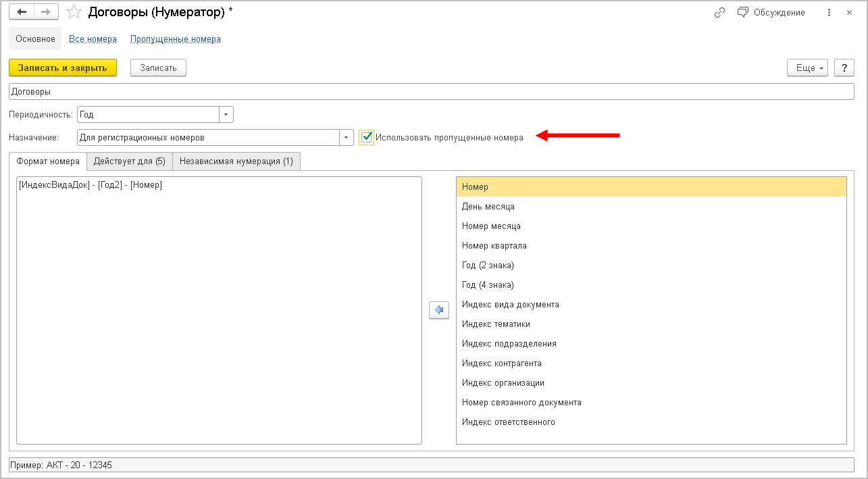Image resolution: width=868 pixels, height=479 pixels.
Task: Click the forward navigation arrow
Action: point(46,12)
